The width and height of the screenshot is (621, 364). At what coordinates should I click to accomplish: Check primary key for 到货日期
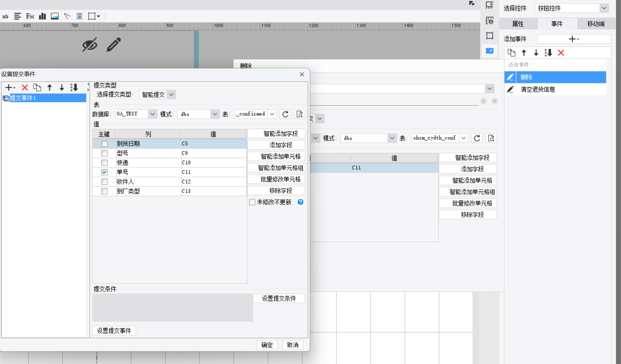pyautogui.click(x=104, y=144)
